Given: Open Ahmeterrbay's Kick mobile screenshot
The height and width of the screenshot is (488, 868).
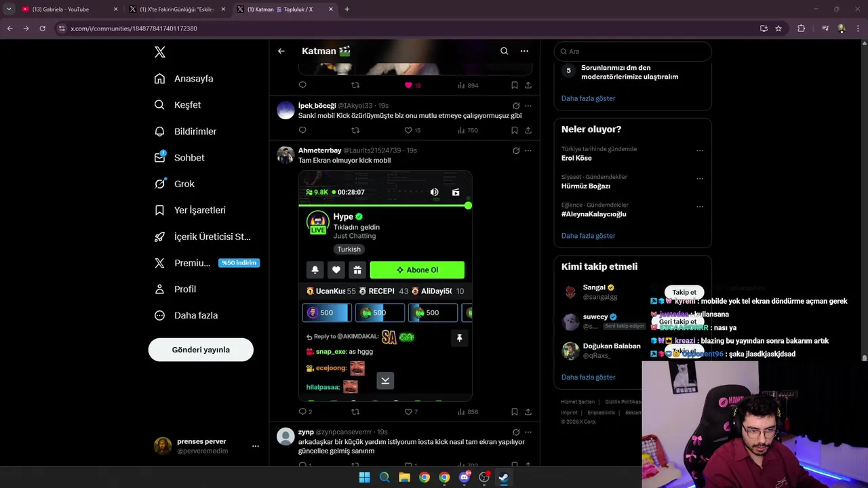Looking at the screenshot, I should [385, 285].
